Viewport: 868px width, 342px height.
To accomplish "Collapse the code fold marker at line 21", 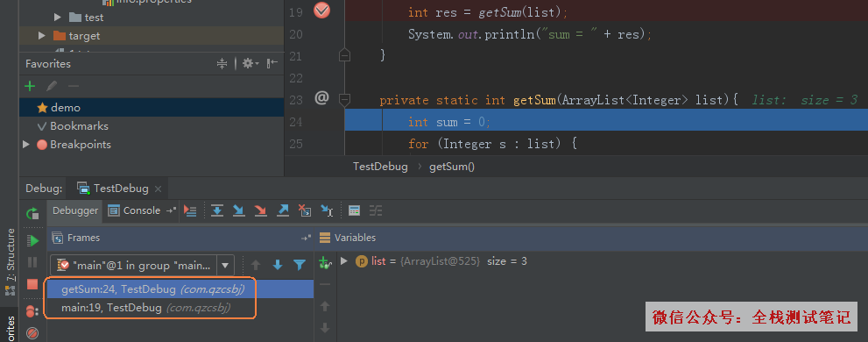I will tap(344, 55).
